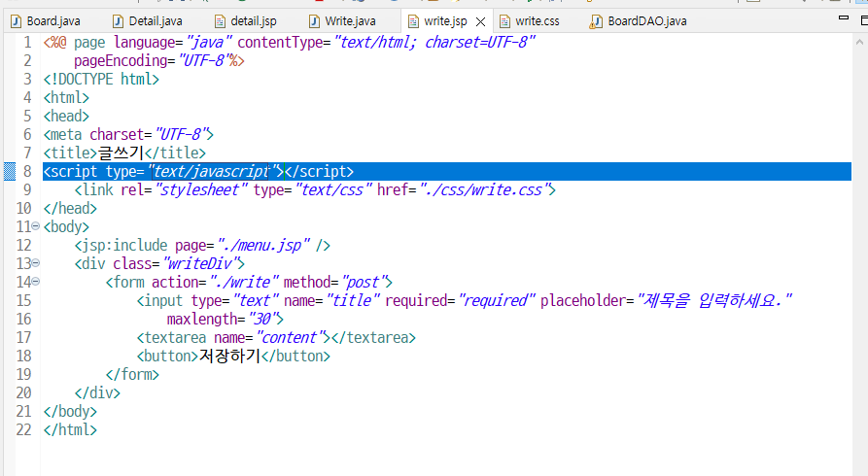This screenshot has width=868, height=476.
Task: Click the Board.java file icon
Action: (x=17, y=21)
